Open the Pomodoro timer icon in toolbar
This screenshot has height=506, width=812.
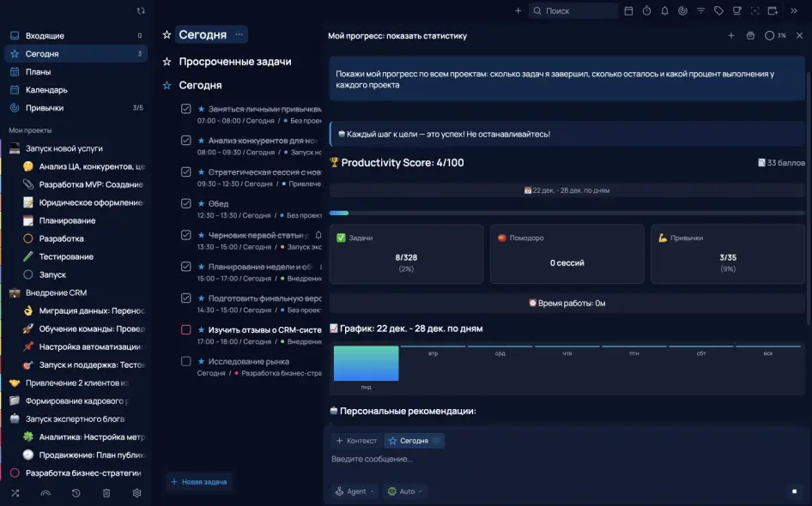pyautogui.click(x=646, y=11)
